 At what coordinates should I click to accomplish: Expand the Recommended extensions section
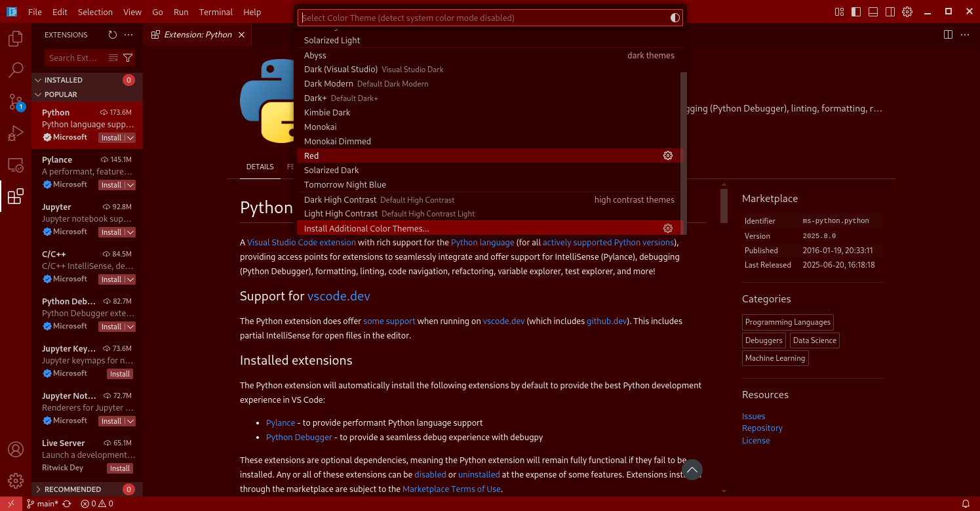(x=38, y=489)
